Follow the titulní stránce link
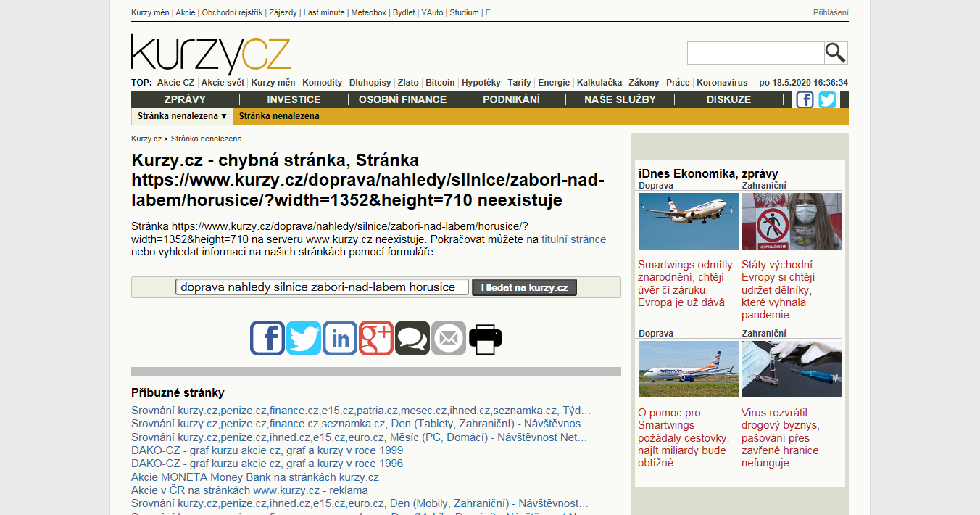 pyautogui.click(x=573, y=239)
